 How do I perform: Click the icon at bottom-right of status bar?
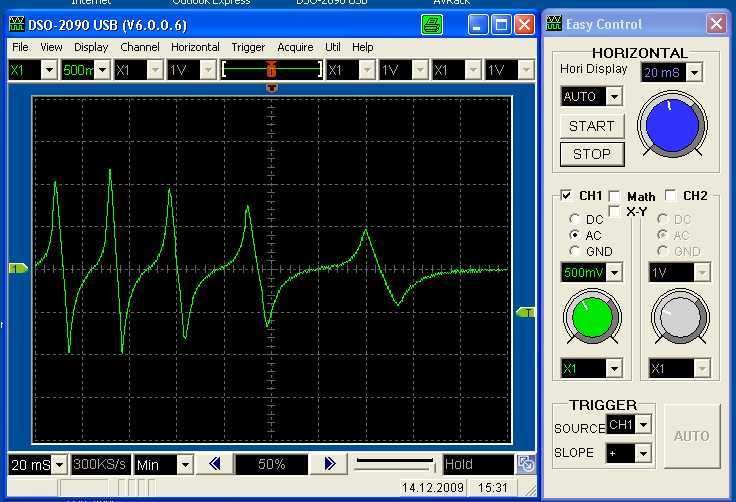(x=526, y=464)
